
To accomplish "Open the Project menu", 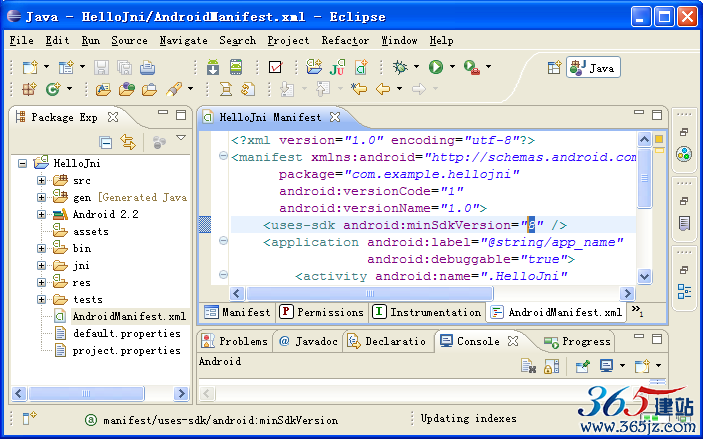I will click(x=288, y=40).
